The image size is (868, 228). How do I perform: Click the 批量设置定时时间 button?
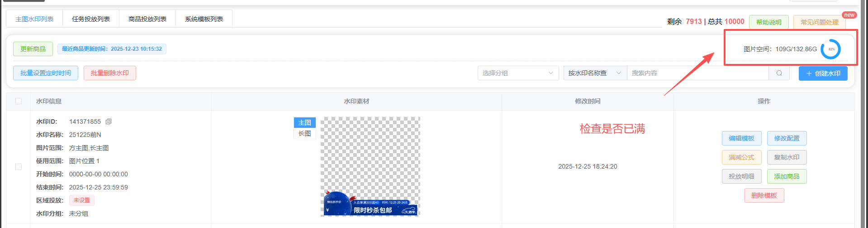46,73
